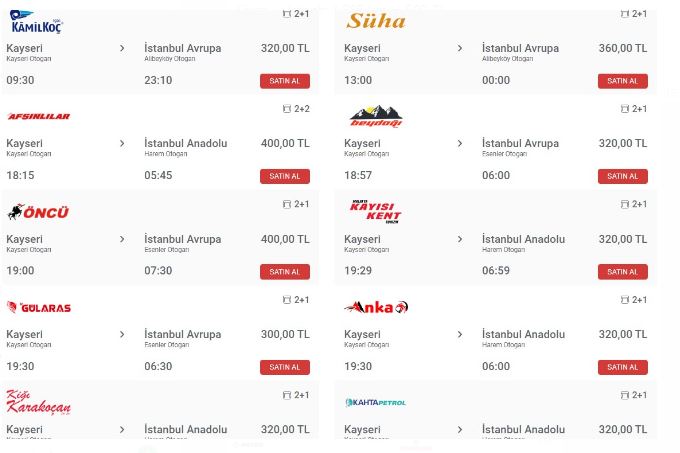Purchase the Öncü 19:00 trip

point(284,272)
